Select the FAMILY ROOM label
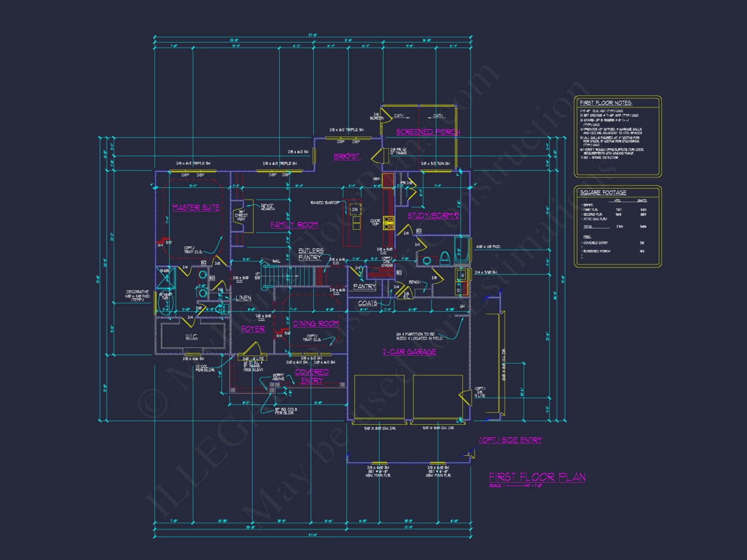This screenshot has width=747, height=560. point(294,225)
